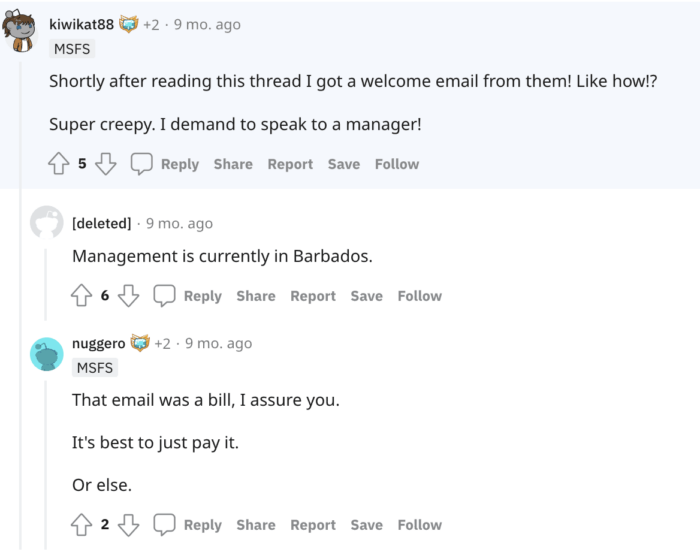The height and width of the screenshot is (555, 700).
Task: Share kiwikat88's comment
Action: (233, 164)
